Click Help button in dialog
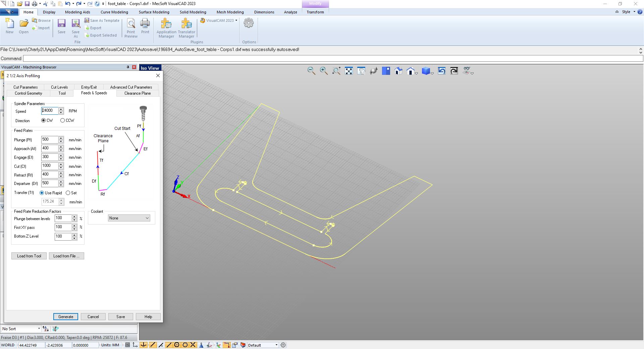This screenshot has height=349, width=644. [148, 317]
